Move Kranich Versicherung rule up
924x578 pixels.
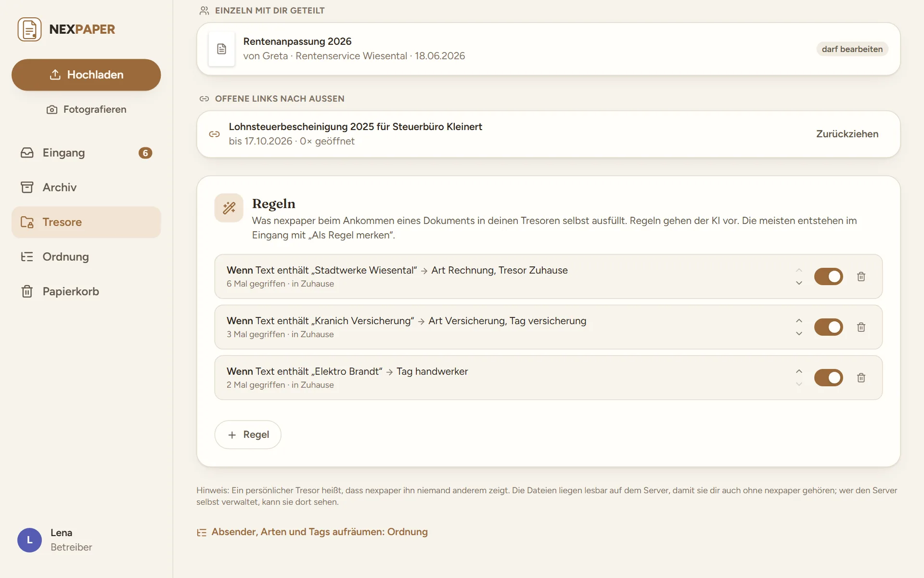click(799, 321)
